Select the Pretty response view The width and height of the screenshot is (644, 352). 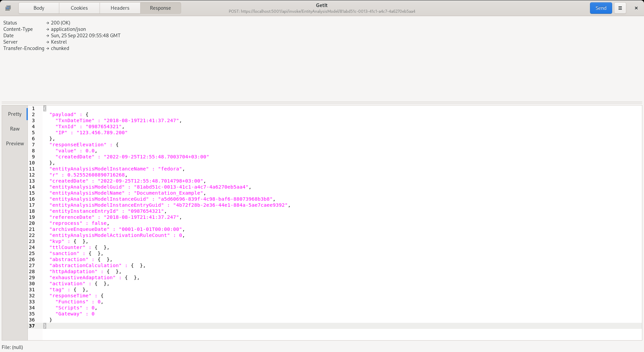click(x=15, y=114)
